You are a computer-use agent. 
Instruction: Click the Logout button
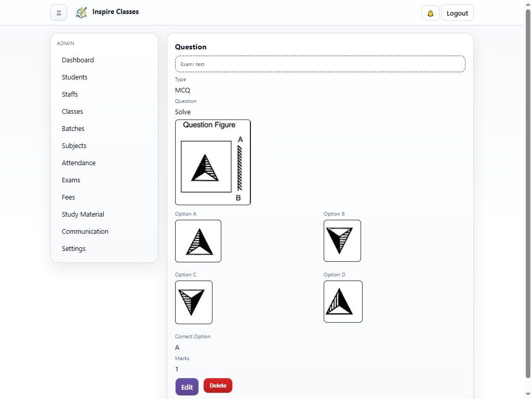[x=457, y=14]
